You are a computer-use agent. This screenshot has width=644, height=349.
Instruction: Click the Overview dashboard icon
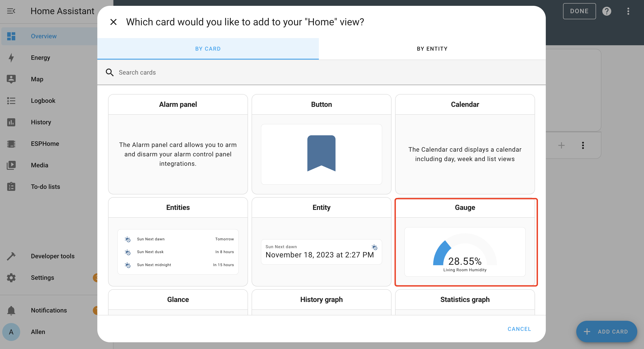click(x=11, y=36)
